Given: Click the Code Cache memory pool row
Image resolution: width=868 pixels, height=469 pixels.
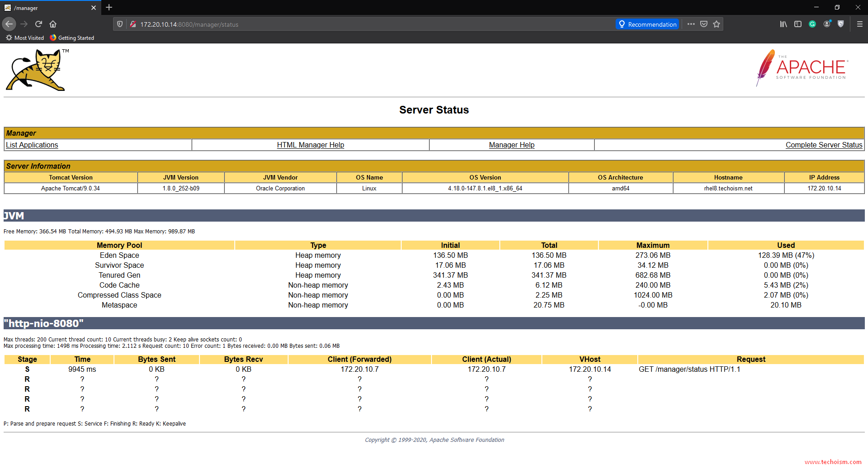Looking at the screenshot, I should click(x=434, y=285).
